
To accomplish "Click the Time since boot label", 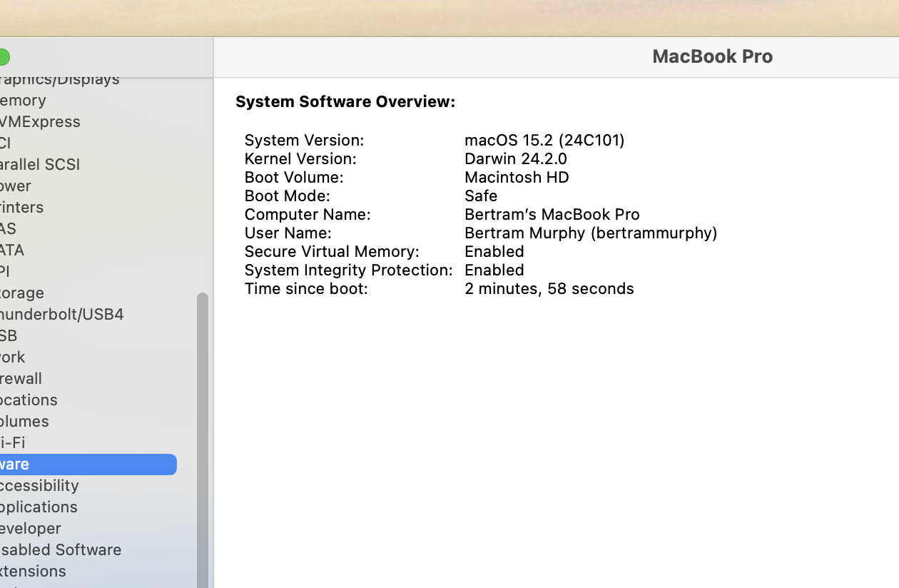I will pos(306,288).
